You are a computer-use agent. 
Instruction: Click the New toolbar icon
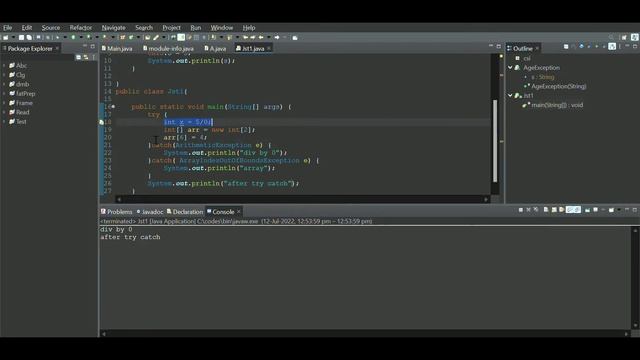[x=6, y=37]
